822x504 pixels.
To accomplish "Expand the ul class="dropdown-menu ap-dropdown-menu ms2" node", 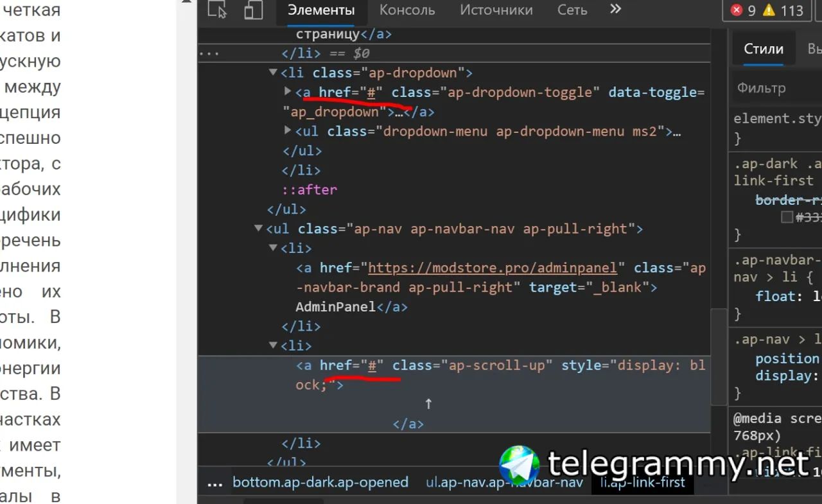I will click(288, 130).
